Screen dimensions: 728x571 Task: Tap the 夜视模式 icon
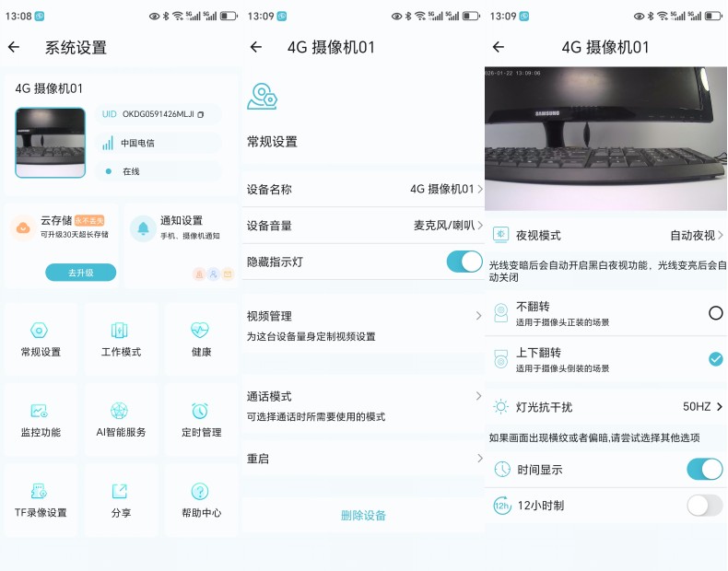click(x=501, y=235)
